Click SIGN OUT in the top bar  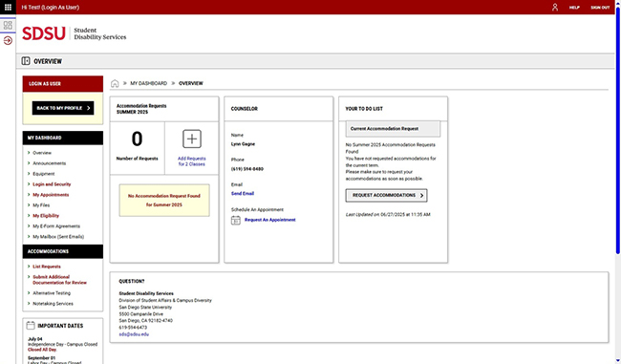pos(600,8)
